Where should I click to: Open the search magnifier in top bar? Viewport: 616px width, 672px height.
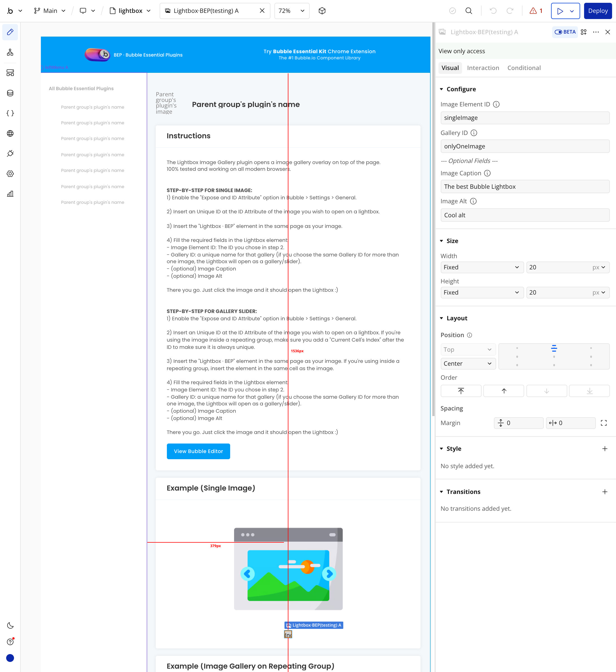(x=469, y=11)
